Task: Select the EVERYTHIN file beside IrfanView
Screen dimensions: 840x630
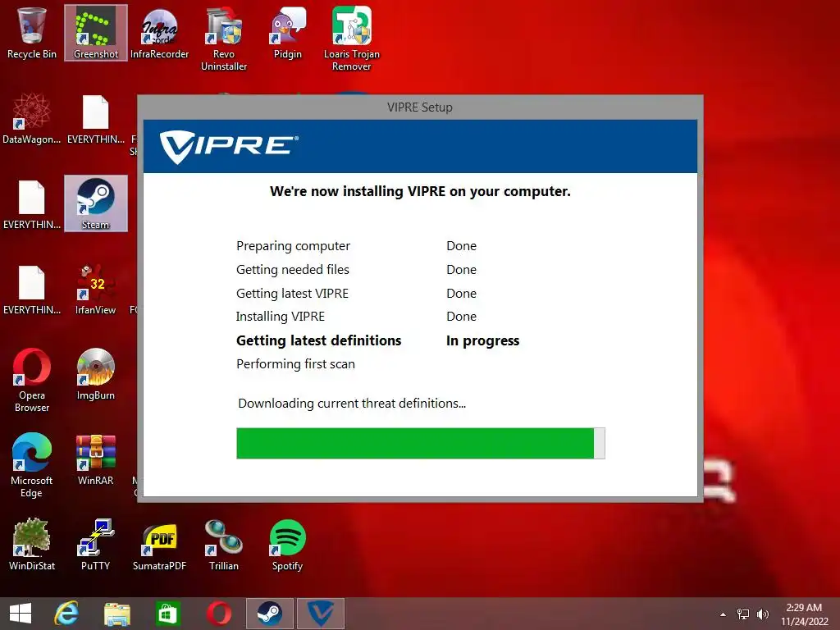Action: coord(32,290)
